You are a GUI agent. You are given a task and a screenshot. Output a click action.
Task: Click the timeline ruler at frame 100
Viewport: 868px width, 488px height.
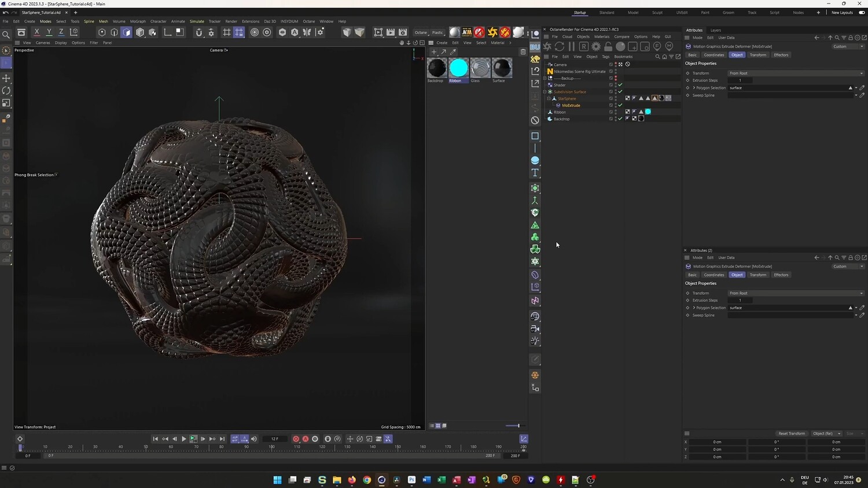pyautogui.click(x=271, y=447)
